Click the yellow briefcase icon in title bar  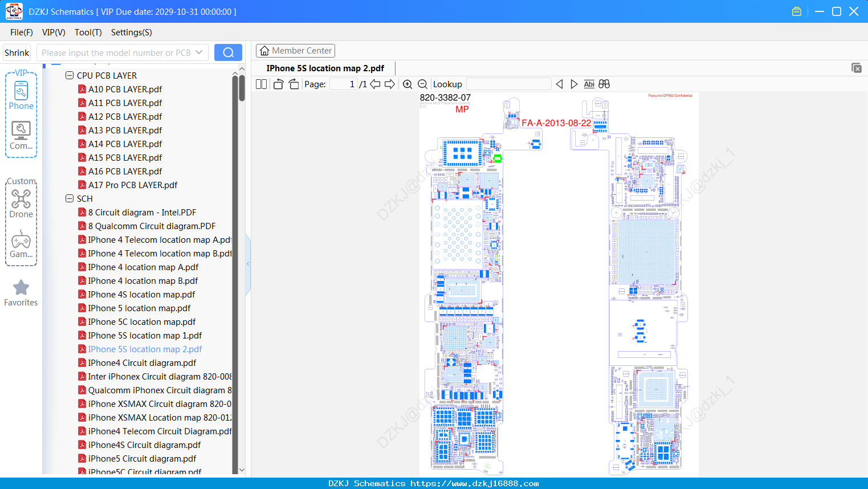(797, 11)
